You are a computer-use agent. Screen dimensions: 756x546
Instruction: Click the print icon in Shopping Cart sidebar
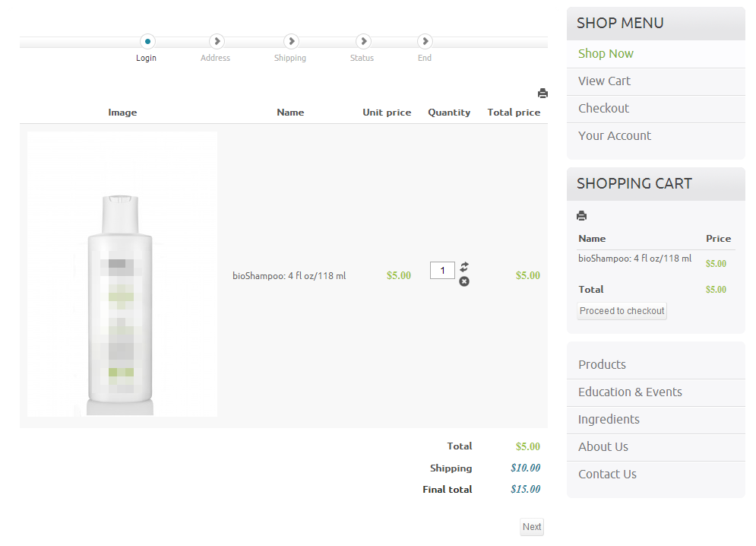click(x=582, y=216)
